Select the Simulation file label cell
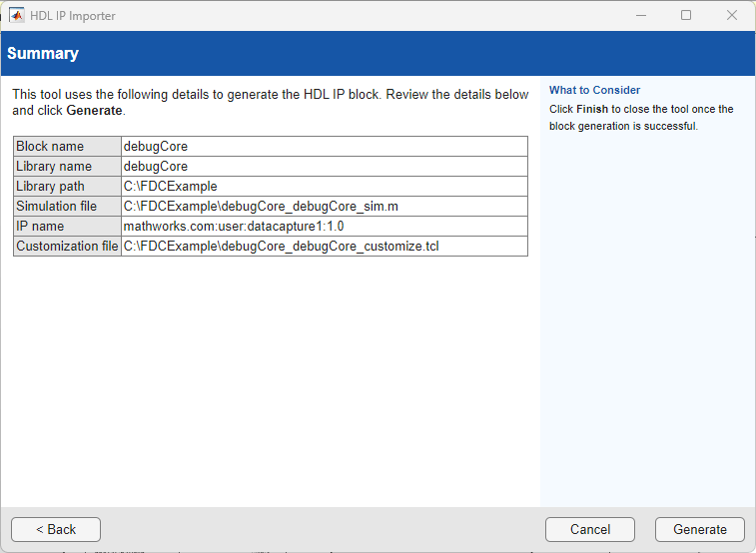Viewport: 756px width, 553px height. click(x=67, y=207)
